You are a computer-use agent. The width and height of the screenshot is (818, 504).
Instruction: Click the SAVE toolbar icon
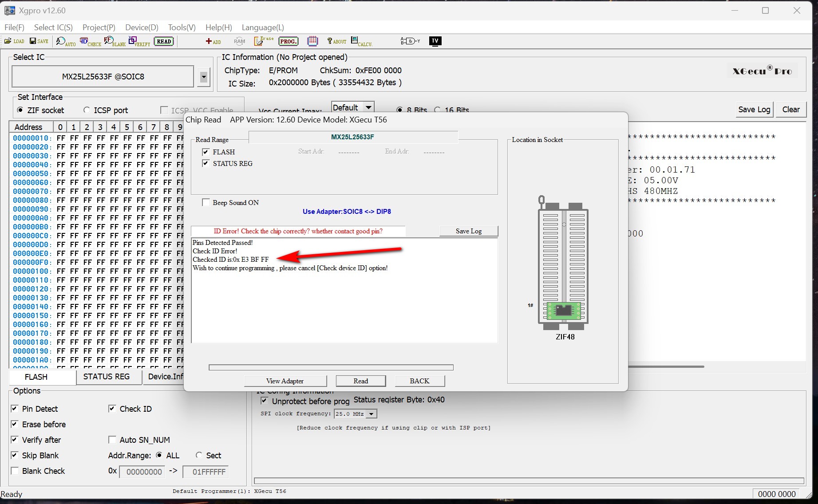pos(39,41)
